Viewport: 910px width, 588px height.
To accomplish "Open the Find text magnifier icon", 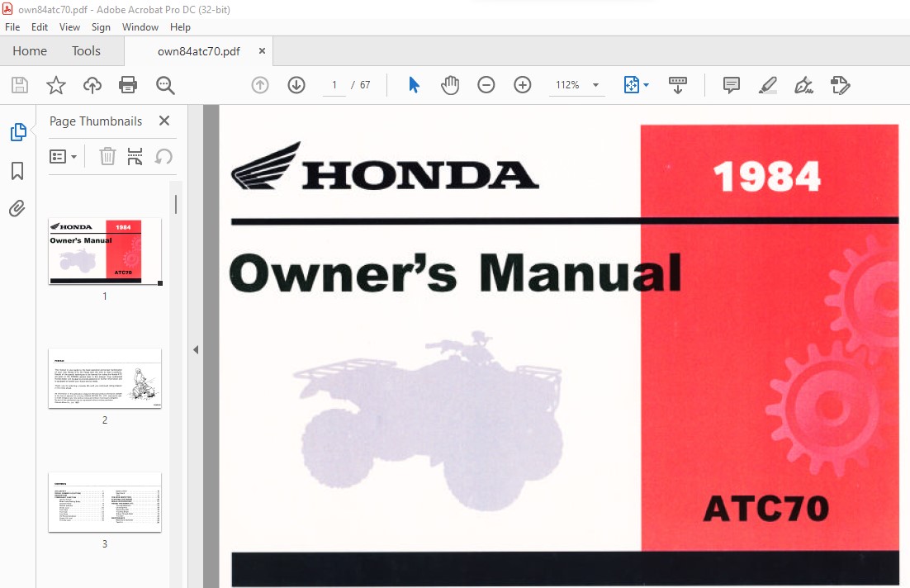I will pos(165,85).
